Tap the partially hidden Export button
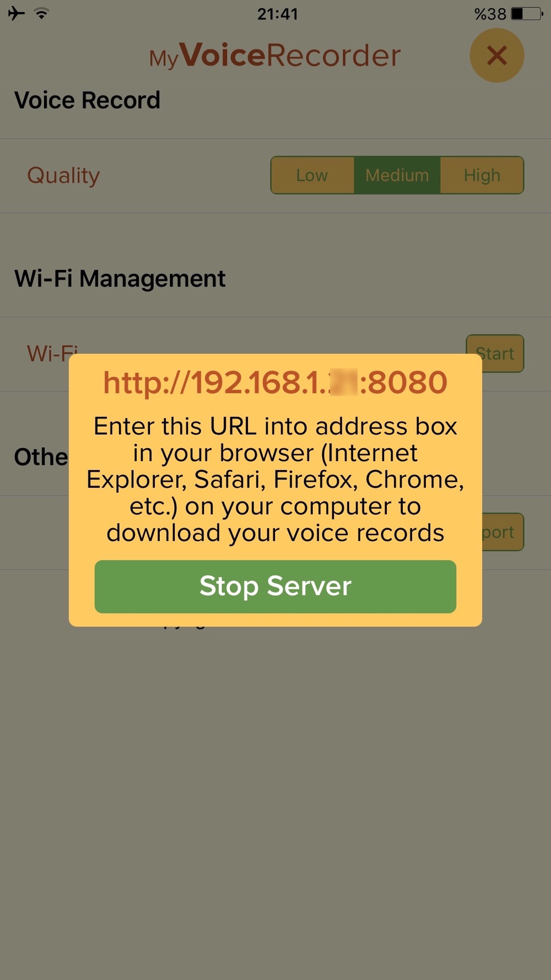Viewport: 551px width, 980px height. 503,532
